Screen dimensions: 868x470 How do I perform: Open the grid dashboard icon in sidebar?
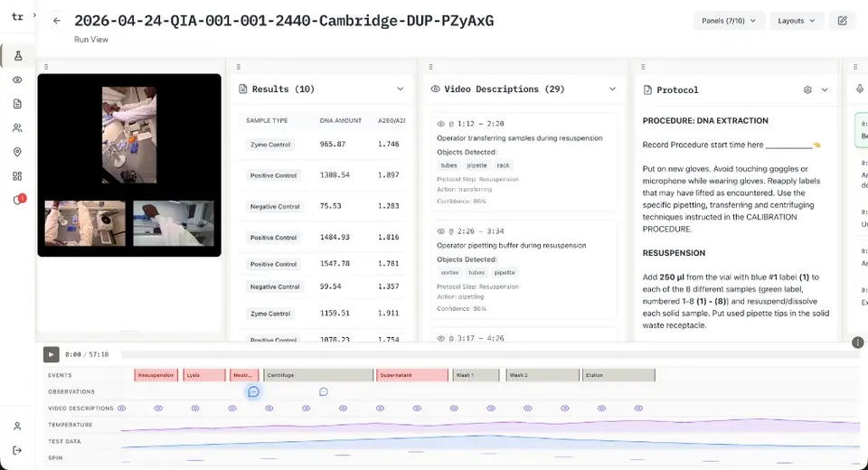tap(18, 176)
